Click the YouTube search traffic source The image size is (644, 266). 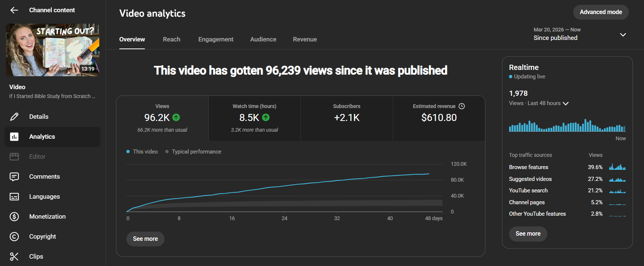(528, 191)
